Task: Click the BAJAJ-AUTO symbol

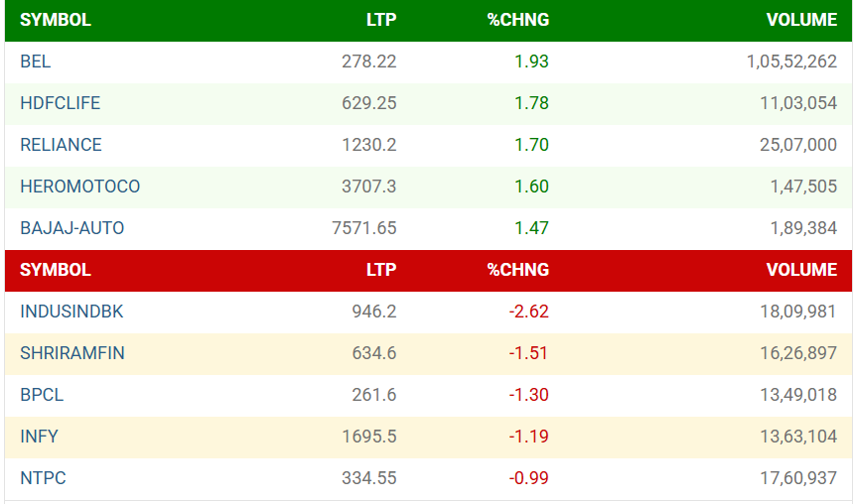Action: [x=72, y=228]
